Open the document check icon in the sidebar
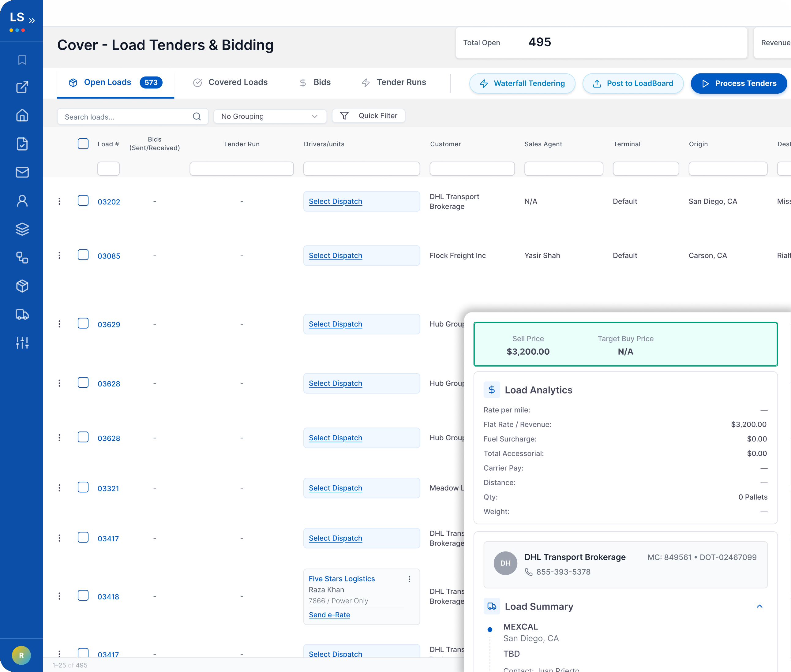 click(22, 144)
